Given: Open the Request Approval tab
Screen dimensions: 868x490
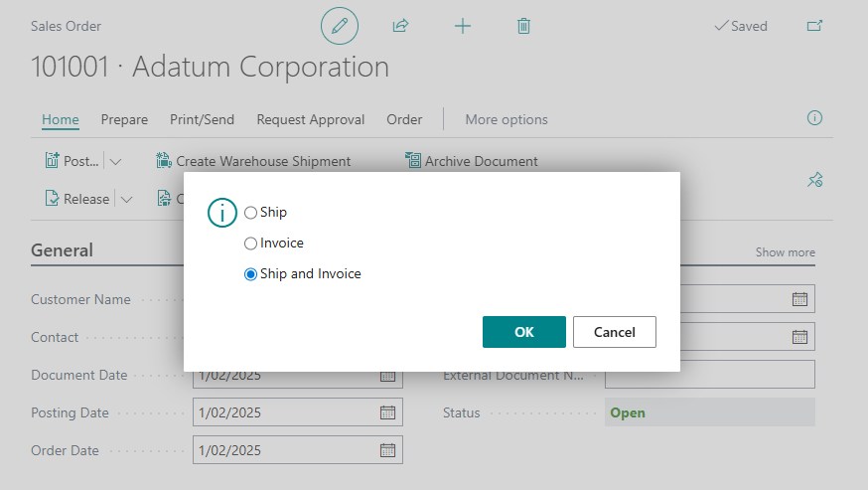Looking at the screenshot, I should 311,119.
